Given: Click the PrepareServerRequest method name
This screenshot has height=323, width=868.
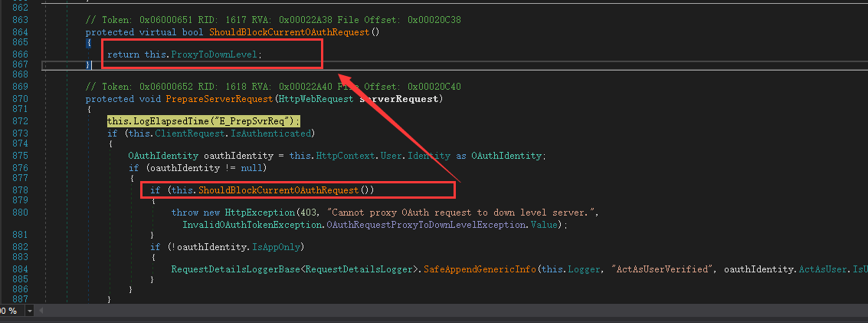Looking at the screenshot, I should coord(205,99).
